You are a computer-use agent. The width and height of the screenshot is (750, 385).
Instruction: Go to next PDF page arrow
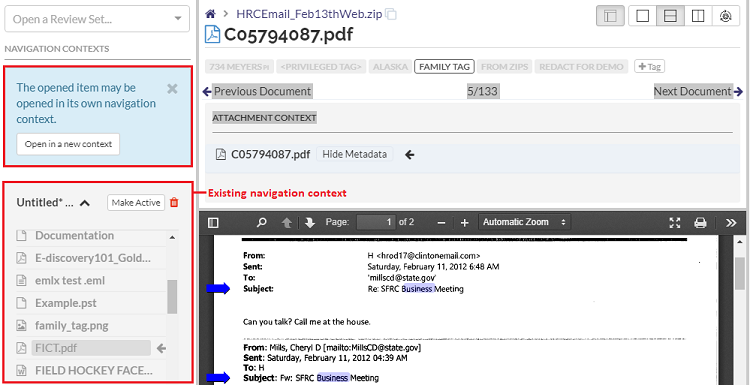310,222
